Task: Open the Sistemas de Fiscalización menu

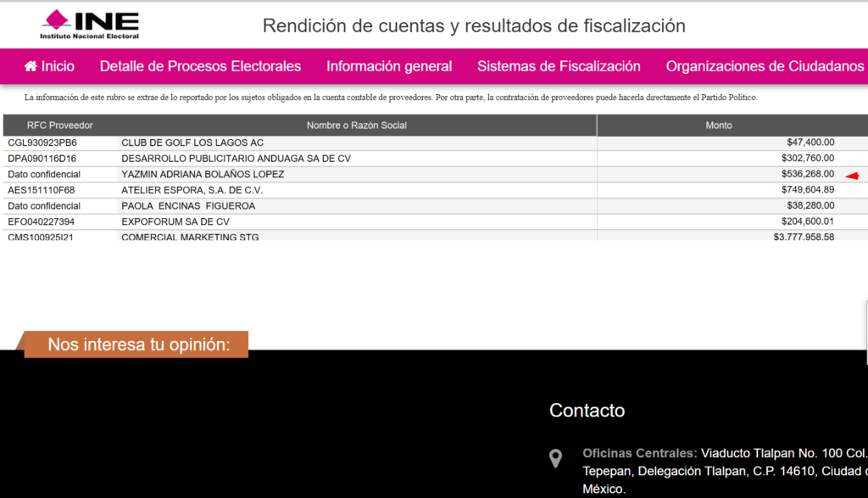Action: 559,66
